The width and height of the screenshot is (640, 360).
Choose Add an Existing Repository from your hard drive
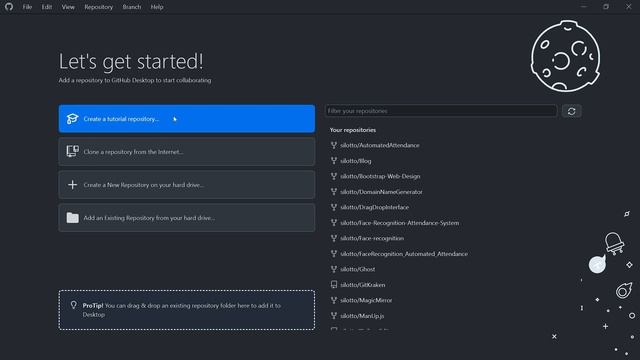point(187,218)
